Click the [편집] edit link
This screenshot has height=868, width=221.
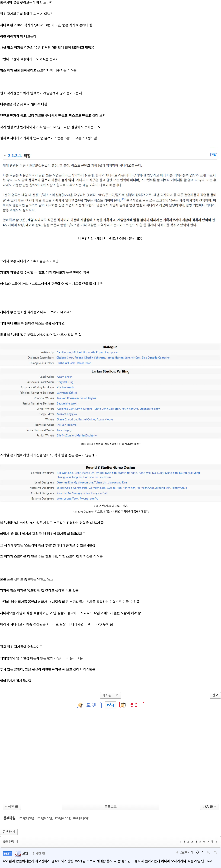pos(214,155)
